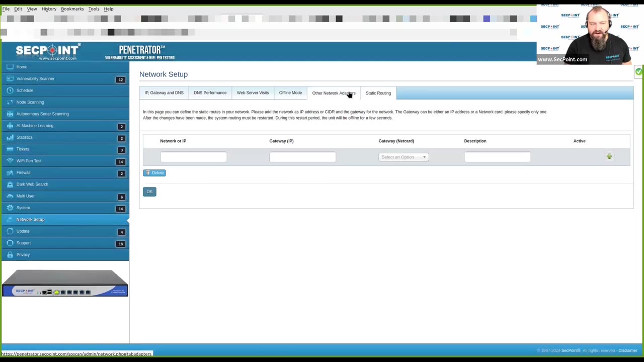Click the System sidebar icon
The width and height of the screenshot is (644, 362).
10,208
